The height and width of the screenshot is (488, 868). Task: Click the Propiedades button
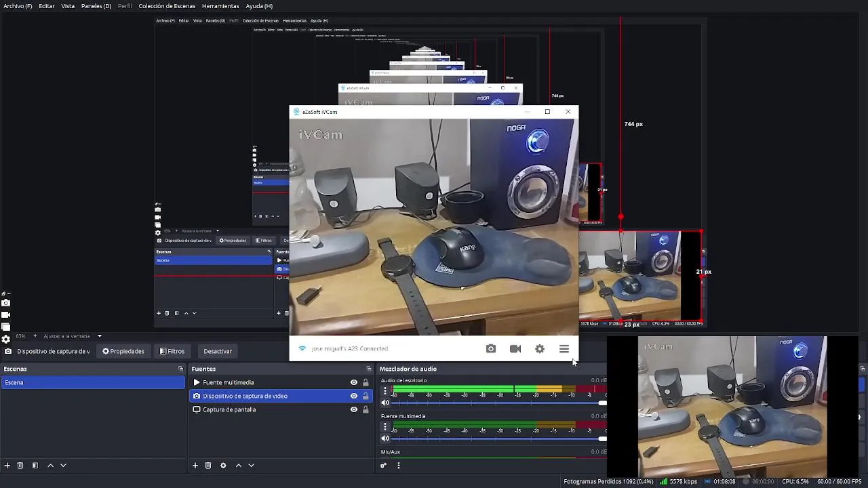[123, 351]
